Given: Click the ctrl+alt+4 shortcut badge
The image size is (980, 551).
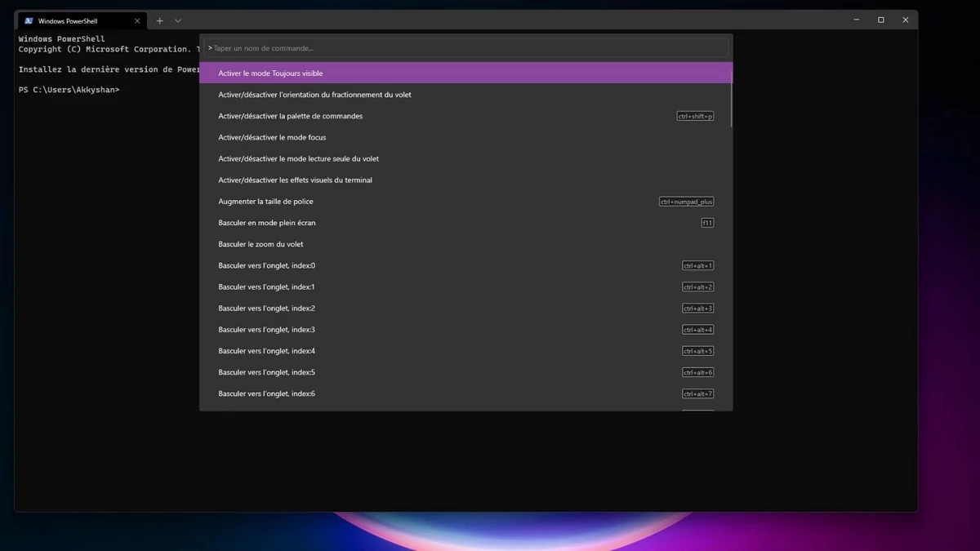Looking at the screenshot, I should point(698,330).
